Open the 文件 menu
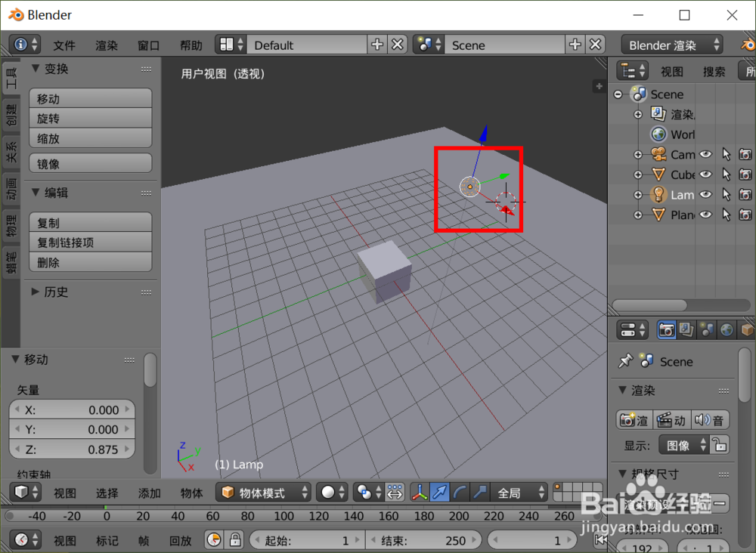The width and height of the screenshot is (756, 553). click(x=64, y=45)
